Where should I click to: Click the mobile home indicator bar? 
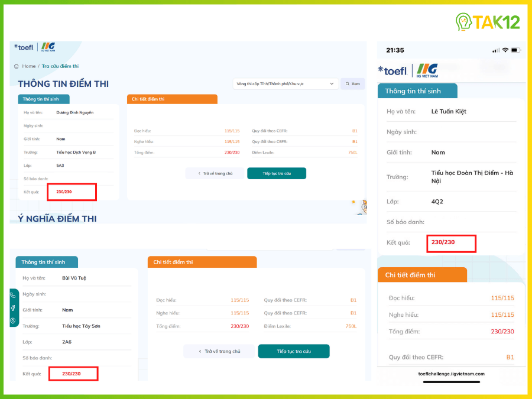452,382
